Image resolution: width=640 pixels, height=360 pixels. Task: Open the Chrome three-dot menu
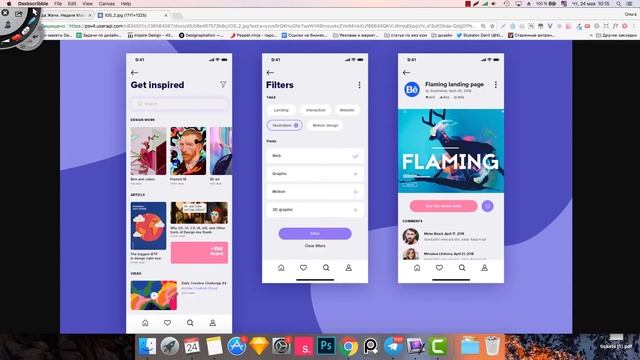pos(634,26)
